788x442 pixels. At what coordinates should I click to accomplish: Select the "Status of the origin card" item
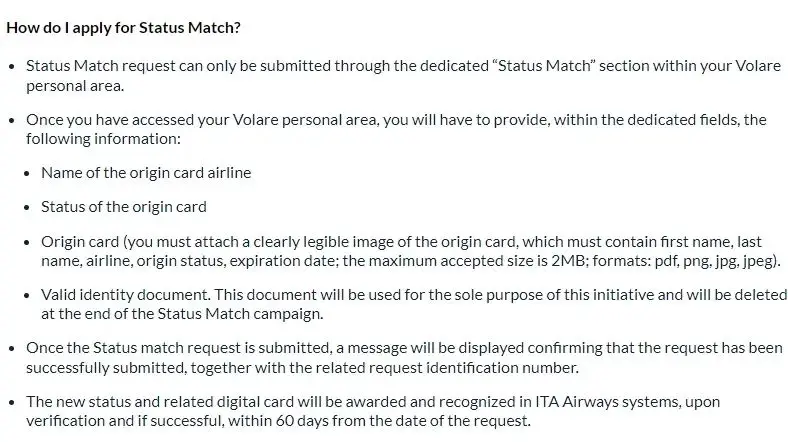pyautogui.click(x=124, y=207)
